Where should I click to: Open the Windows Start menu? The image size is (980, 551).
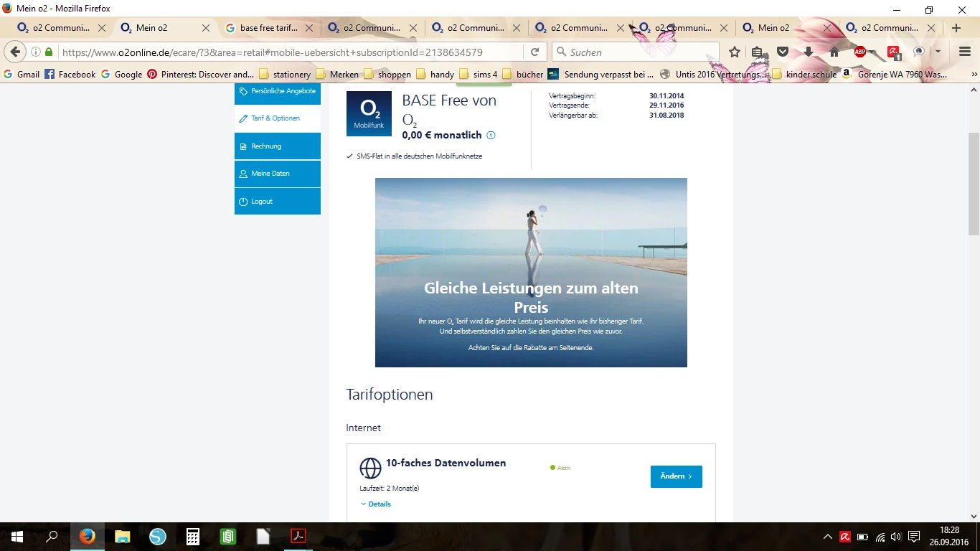pyautogui.click(x=17, y=537)
